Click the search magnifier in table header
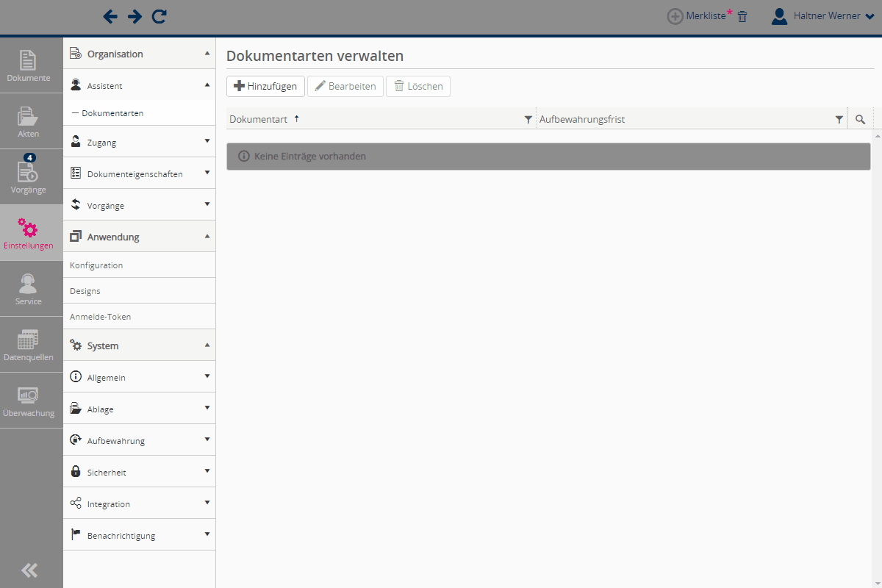The image size is (882, 588). (x=860, y=119)
